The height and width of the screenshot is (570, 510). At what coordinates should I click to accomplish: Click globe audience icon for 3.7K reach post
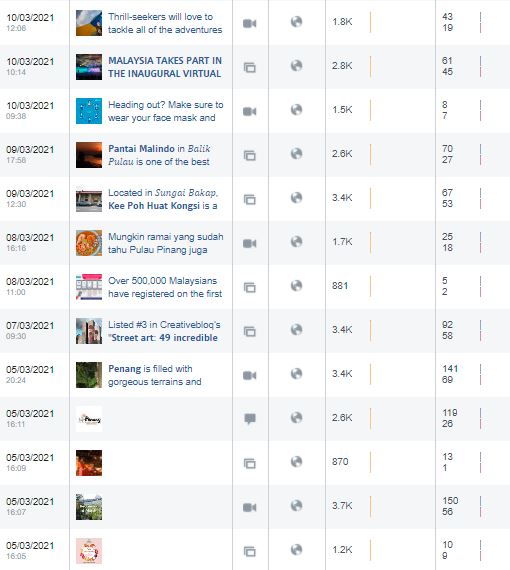297,505
